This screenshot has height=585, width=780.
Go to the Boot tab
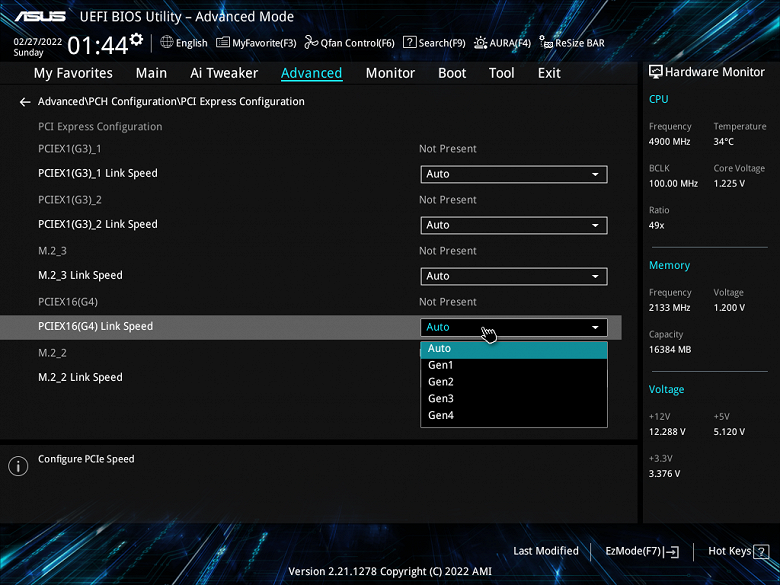[452, 73]
